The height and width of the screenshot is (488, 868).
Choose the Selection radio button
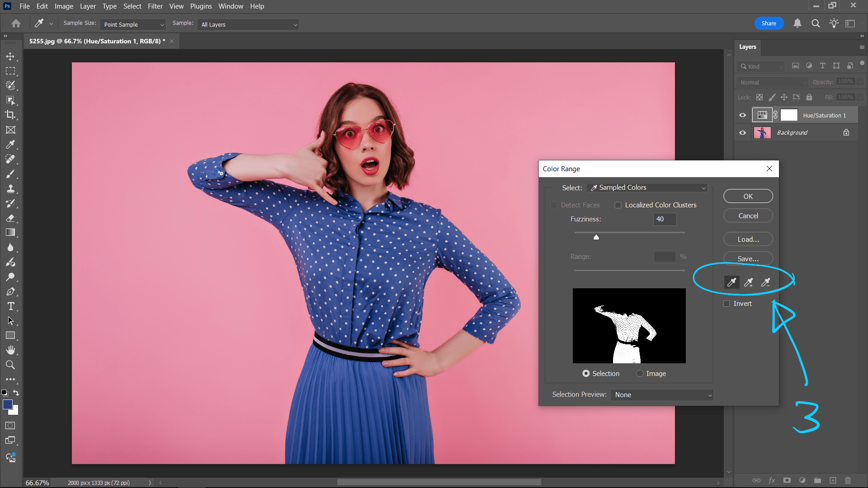pyautogui.click(x=586, y=374)
